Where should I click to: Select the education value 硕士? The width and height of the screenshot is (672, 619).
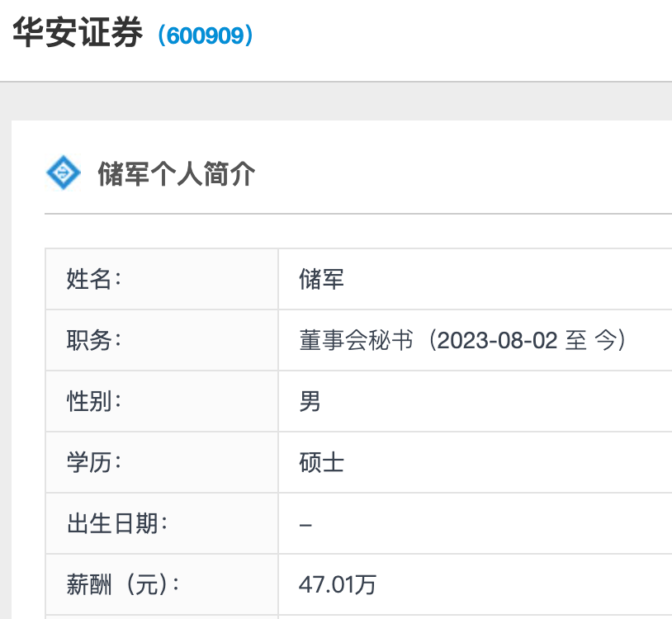point(321,463)
